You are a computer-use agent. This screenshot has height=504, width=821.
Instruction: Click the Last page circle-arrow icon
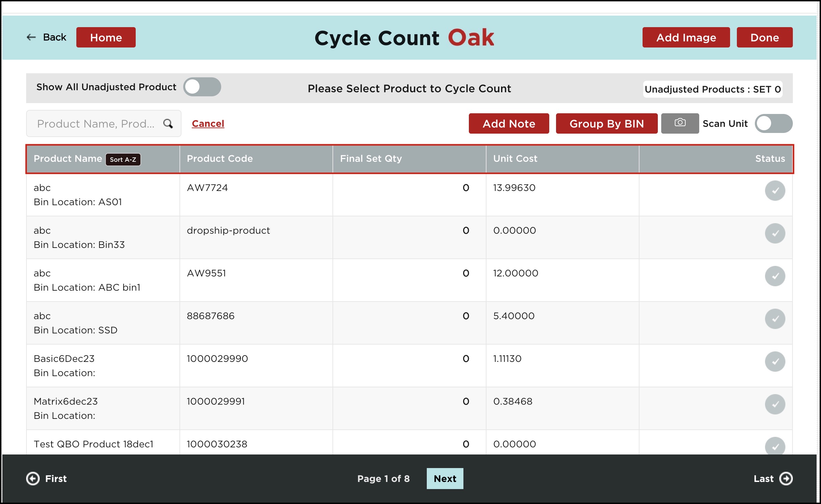(786, 479)
